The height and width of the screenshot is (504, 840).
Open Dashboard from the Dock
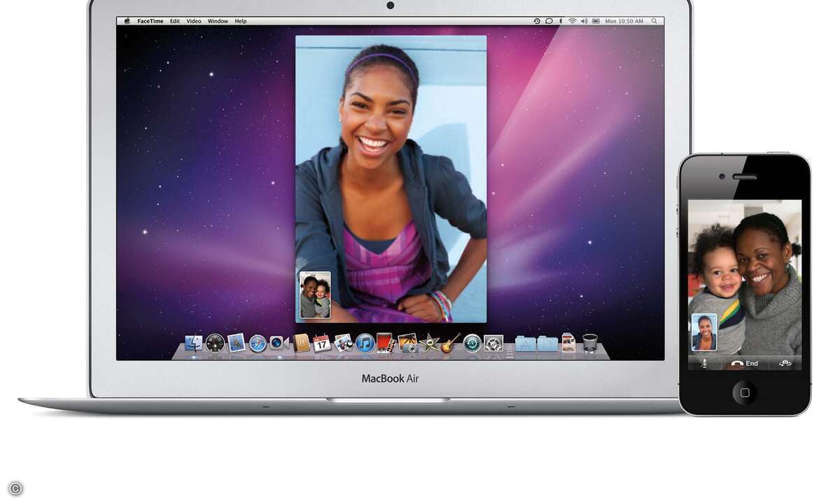coord(215,343)
